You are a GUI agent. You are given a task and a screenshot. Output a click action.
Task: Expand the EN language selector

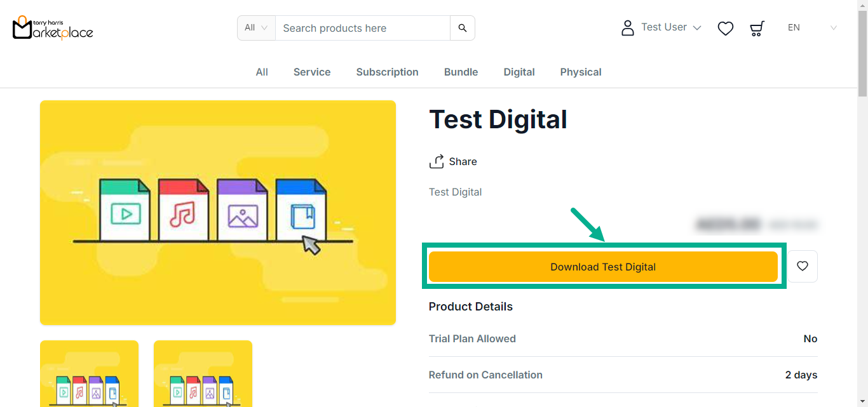(811, 28)
